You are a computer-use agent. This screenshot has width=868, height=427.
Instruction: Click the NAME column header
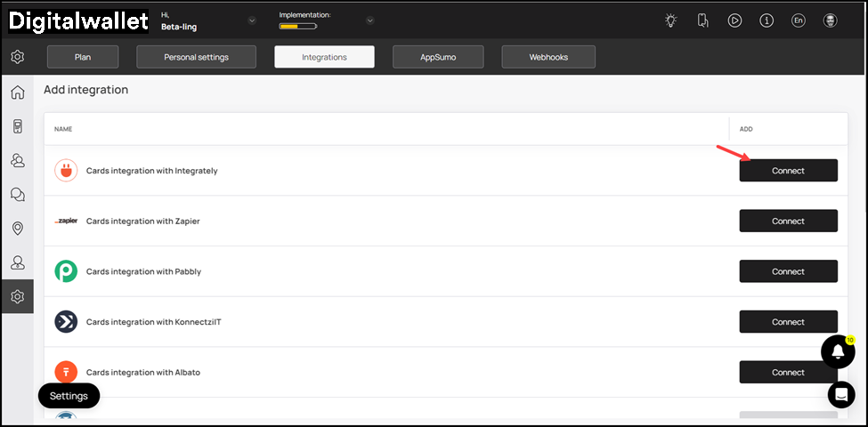63,129
